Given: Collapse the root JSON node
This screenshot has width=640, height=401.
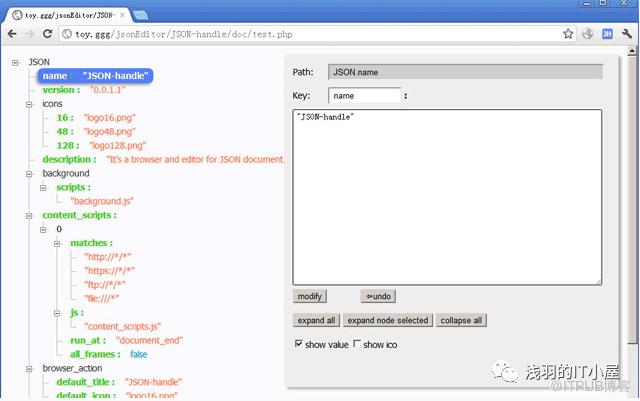Looking at the screenshot, I should click(x=16, y=62).
